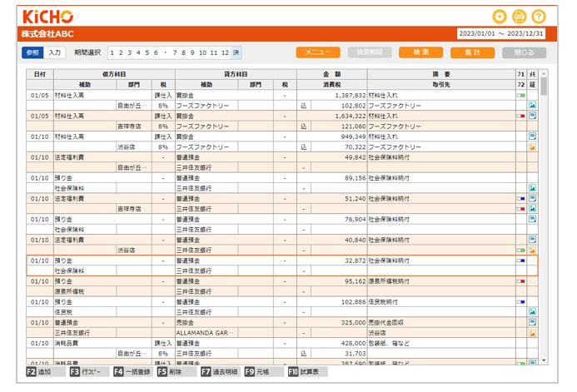
Task: Open help with the question mark icon
Action: pyautogui.click(x=539, y=16)
